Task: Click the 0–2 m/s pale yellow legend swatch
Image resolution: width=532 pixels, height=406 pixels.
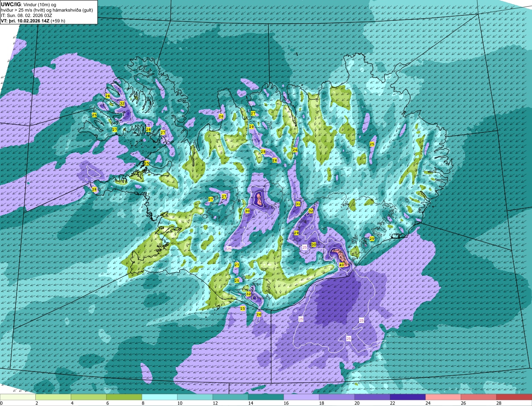Action: pyautogui.click(x=18, y=397)
